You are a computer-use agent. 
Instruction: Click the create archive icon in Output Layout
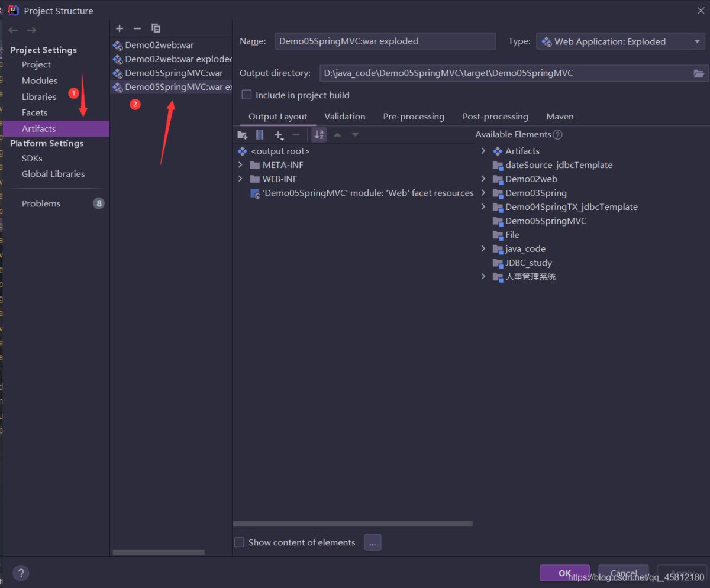pos(259,135)
